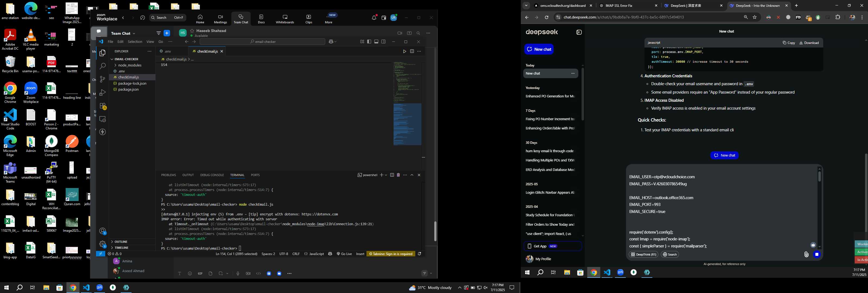This screenshot has width=868, height=293.
Task: Bookmark this page with Chrome star icon
Action: click(x=755, y=18)
